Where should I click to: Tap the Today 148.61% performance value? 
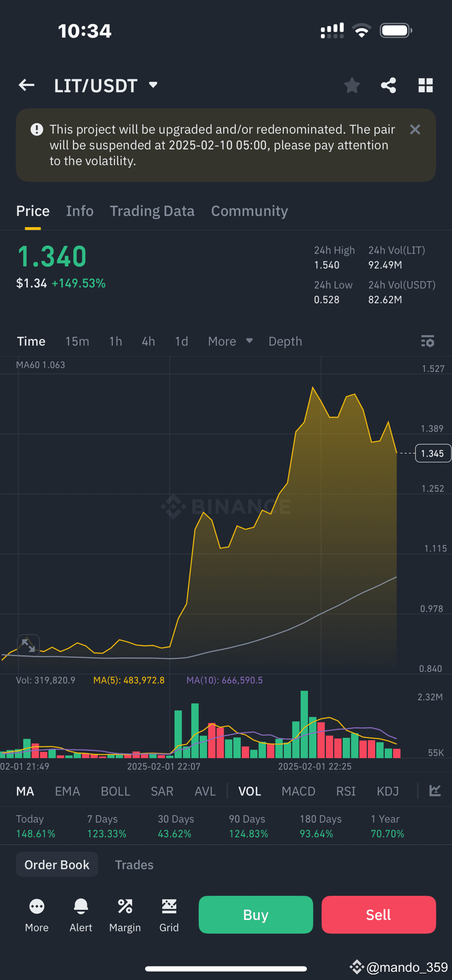tap(35, 834)
